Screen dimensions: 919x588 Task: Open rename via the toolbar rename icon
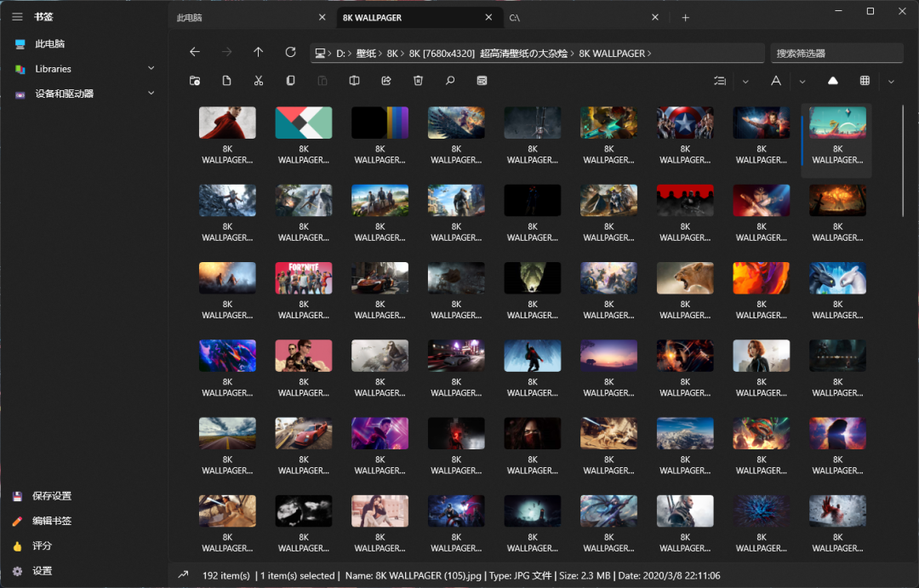482,81
